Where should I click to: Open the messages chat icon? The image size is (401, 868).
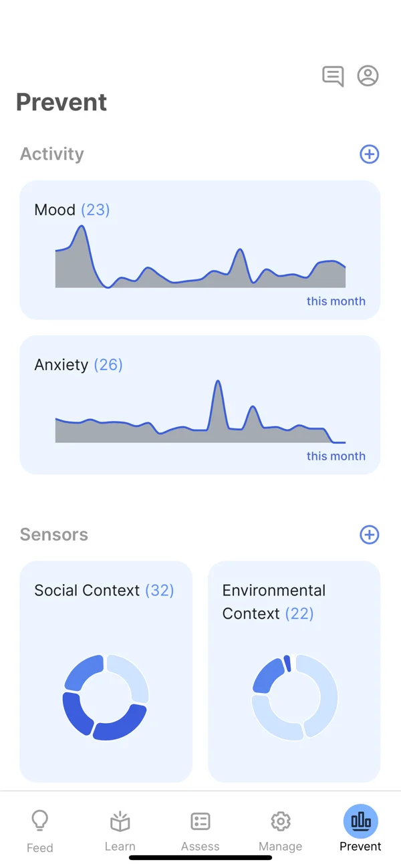pos(333,76)
